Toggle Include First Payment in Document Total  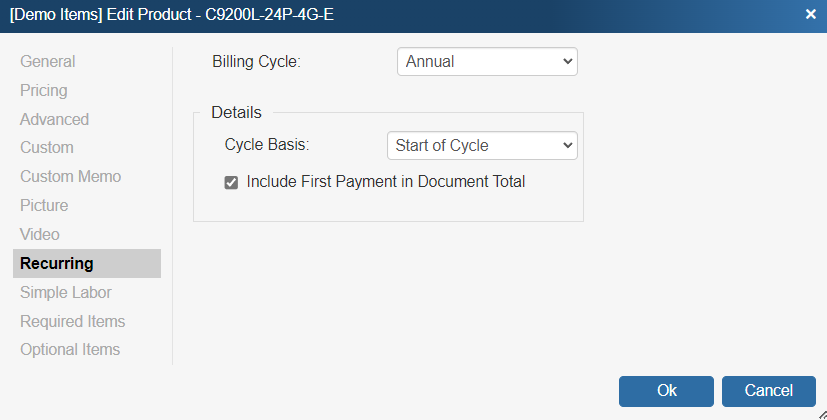(x=231, y=183)
